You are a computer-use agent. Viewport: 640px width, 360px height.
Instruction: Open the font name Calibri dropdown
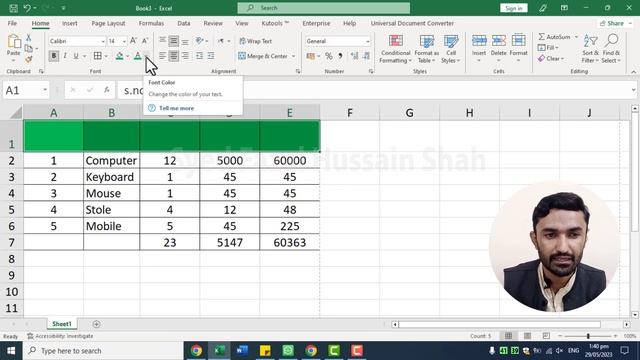[102, 41]
